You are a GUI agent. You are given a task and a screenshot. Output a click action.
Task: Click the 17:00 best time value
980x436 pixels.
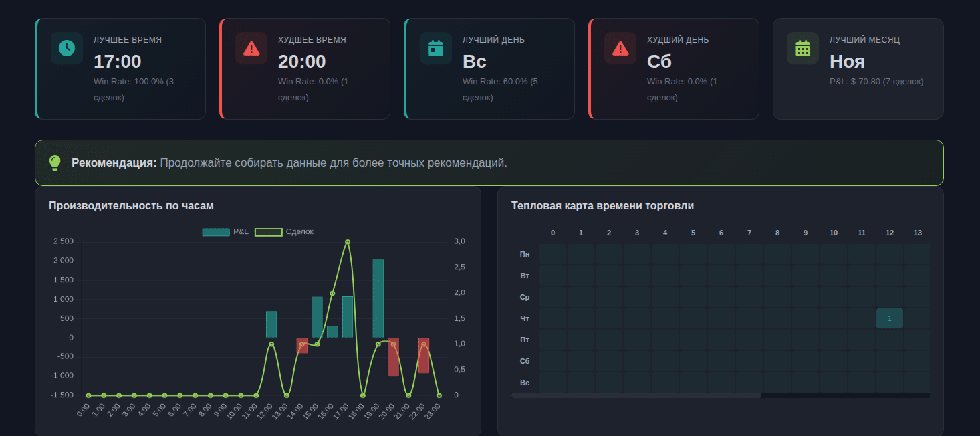(118, 62)
